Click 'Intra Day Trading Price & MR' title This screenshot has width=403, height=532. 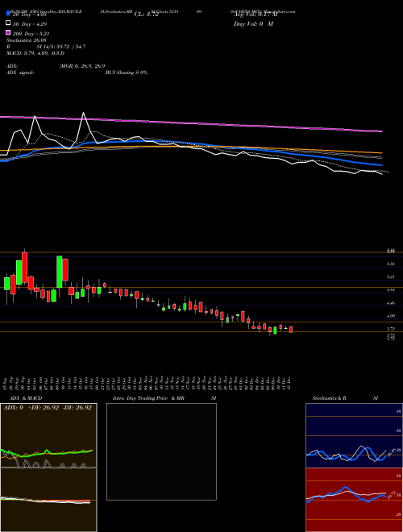click(x=148, y=398)
